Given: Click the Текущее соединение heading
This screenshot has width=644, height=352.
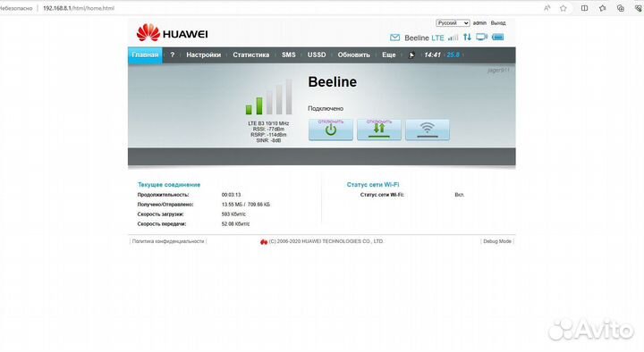Looking at the screenshot, I should [169, 185].
